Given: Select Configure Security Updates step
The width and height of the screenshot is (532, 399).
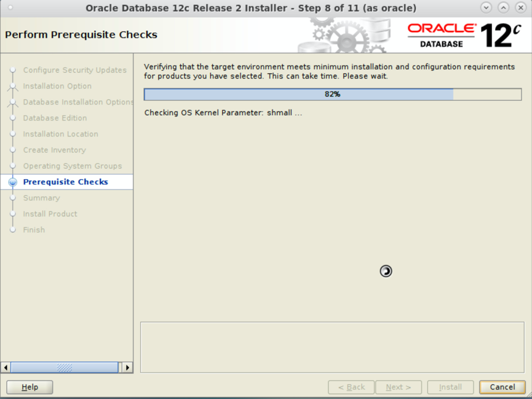Looking at the screenshot, I should (x=74, y=70).
